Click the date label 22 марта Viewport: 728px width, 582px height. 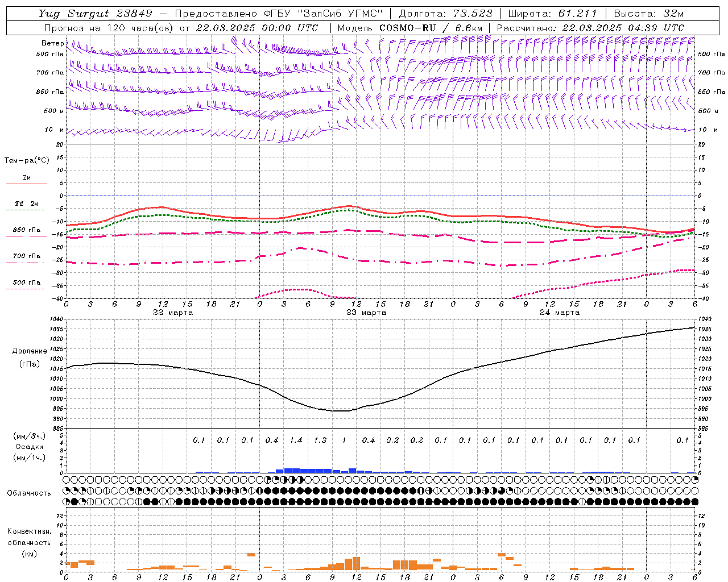173,313
